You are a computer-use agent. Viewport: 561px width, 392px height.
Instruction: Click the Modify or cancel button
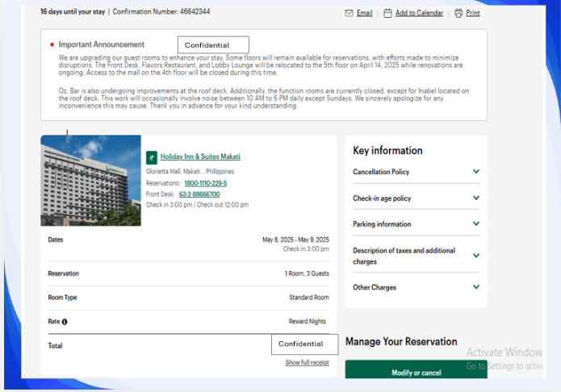[x=416, y=369]
